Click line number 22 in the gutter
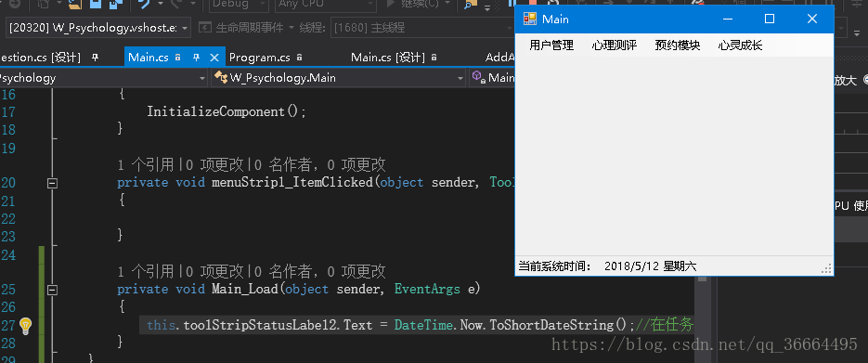 8,219
